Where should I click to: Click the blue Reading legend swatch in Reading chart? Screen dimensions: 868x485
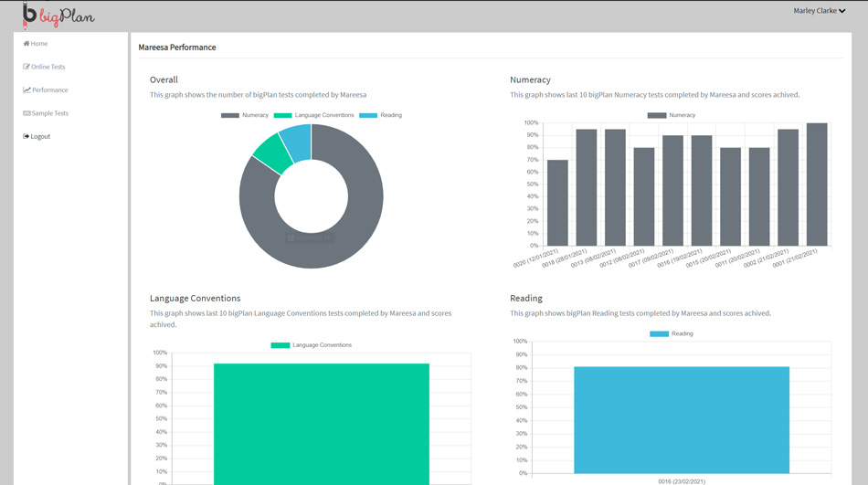click(659, 334)
